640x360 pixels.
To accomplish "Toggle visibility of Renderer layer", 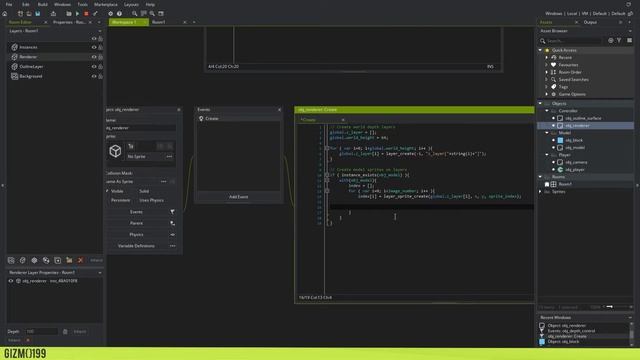I will coord(94,57).
